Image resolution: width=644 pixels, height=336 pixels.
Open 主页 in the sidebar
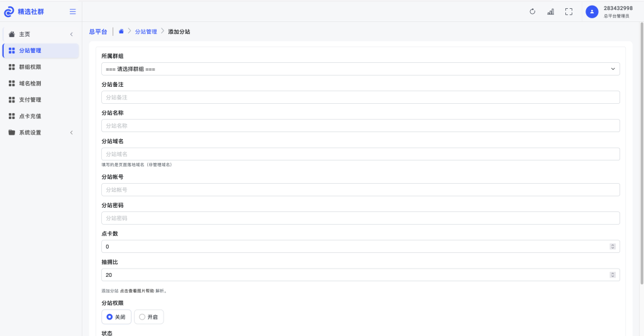point(41,34)
